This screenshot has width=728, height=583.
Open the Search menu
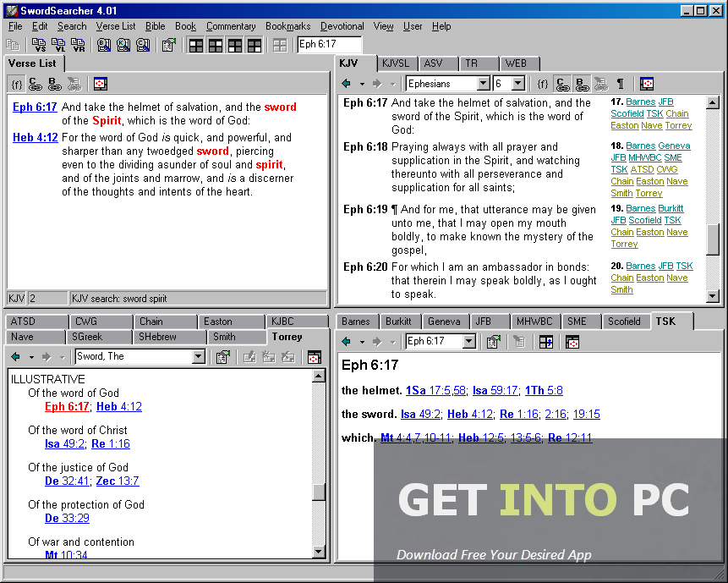[x=72, y=26]
